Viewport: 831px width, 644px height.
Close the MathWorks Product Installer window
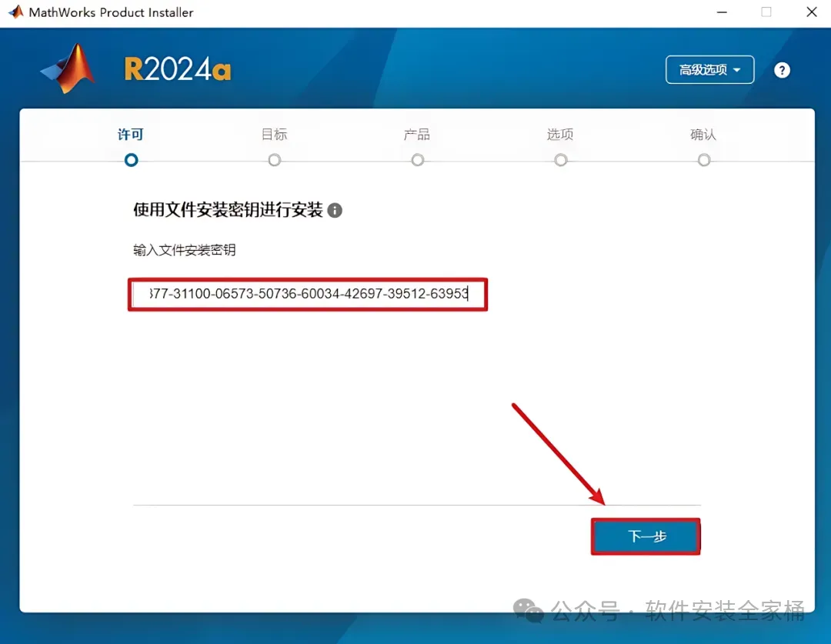click(x=812, y=12)
